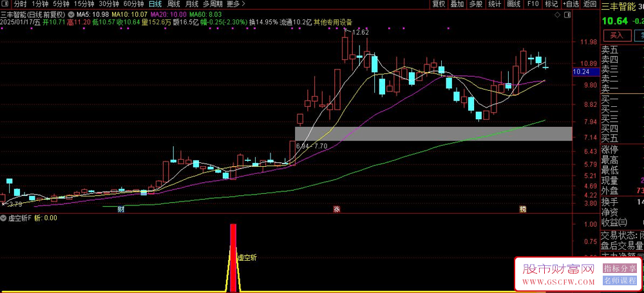
Task: Toggle the right info panel icon
Action: click(x=567, y=15)
